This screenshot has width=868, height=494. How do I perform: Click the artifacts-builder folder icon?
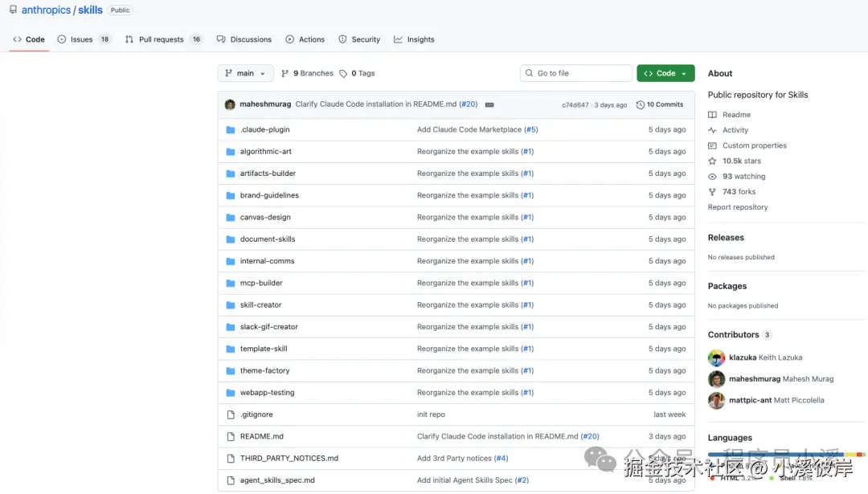point(231,174)
